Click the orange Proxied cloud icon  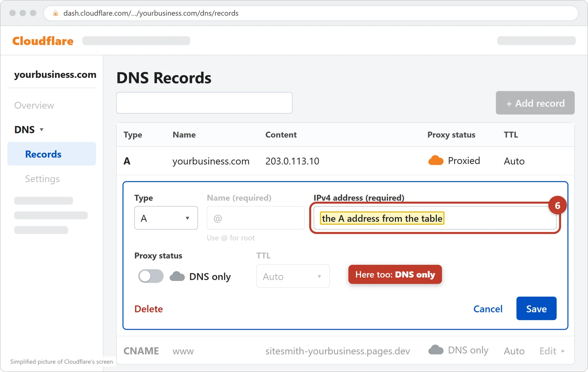tap(435, 160)
